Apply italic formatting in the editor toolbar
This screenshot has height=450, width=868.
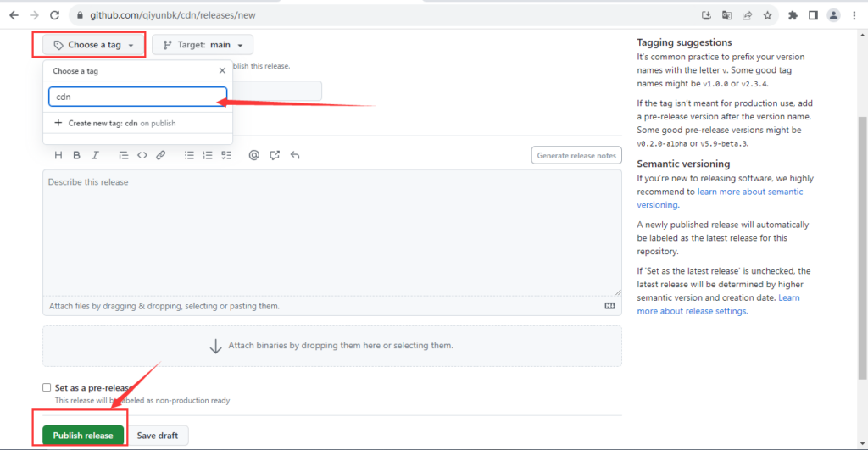click(95, 156)
